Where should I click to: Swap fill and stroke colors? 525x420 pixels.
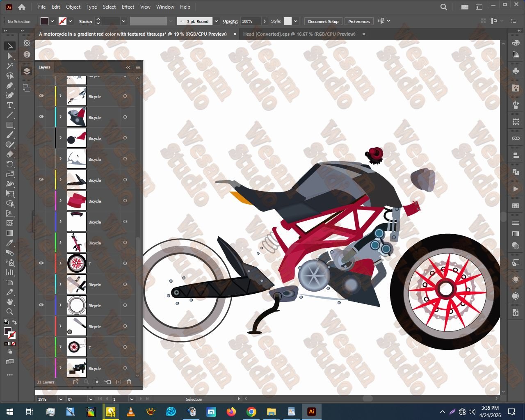pos(14,322)
